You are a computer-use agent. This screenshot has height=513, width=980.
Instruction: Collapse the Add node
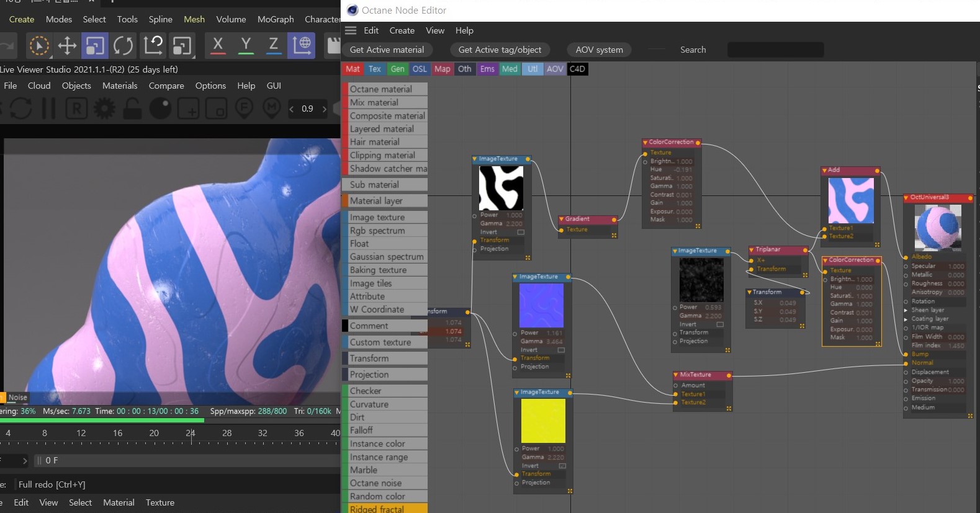point(824,170)
